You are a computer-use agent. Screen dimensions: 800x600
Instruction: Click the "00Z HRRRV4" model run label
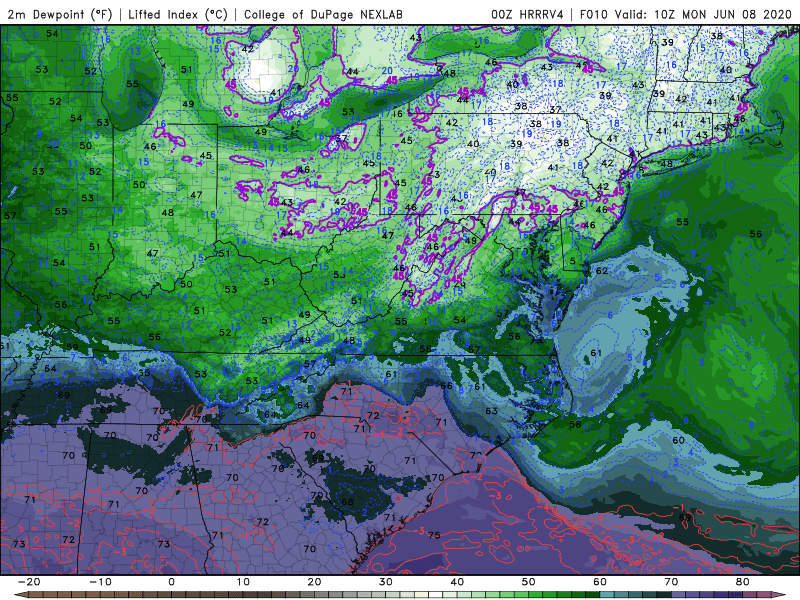tap(527, 14)
